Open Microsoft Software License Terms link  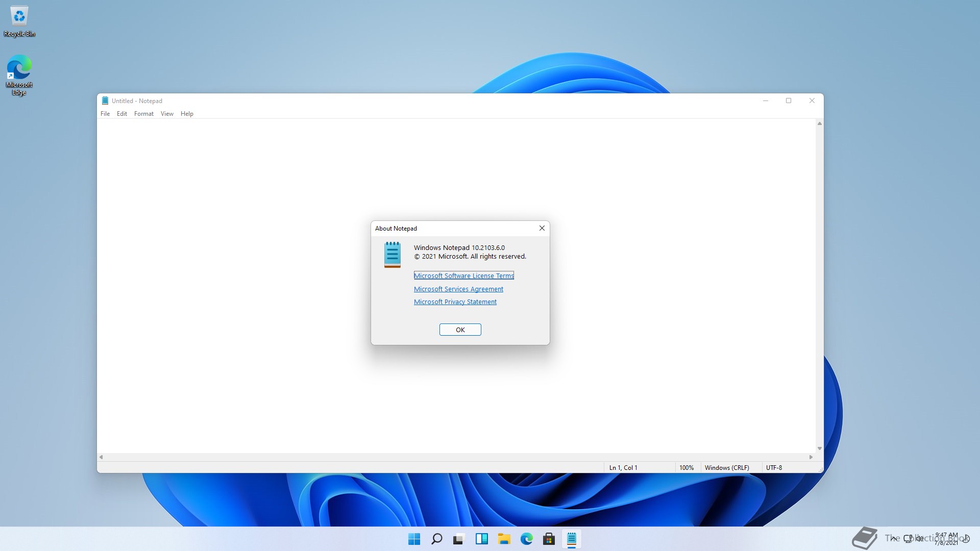[x=463, y=275]
